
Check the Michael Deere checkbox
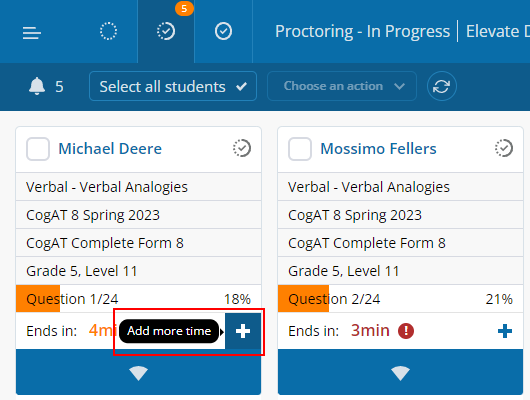pyautogui.click(x=38, y=149)
